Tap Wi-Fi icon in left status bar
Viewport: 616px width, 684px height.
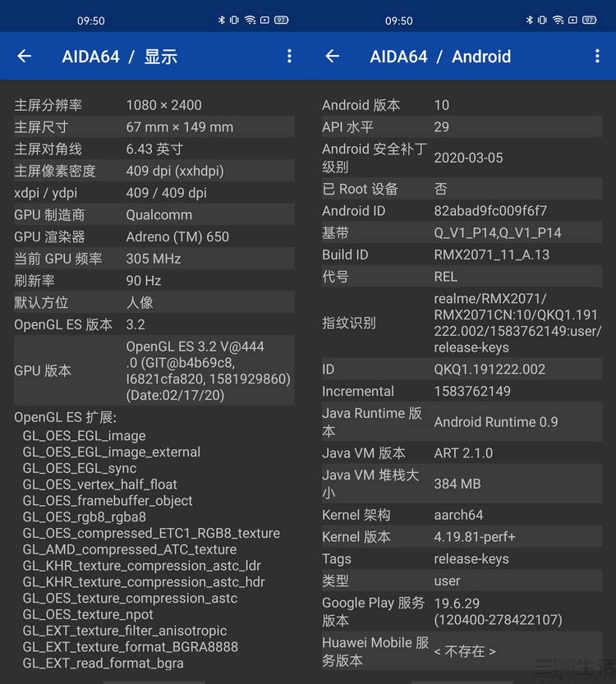click(250, 20)
